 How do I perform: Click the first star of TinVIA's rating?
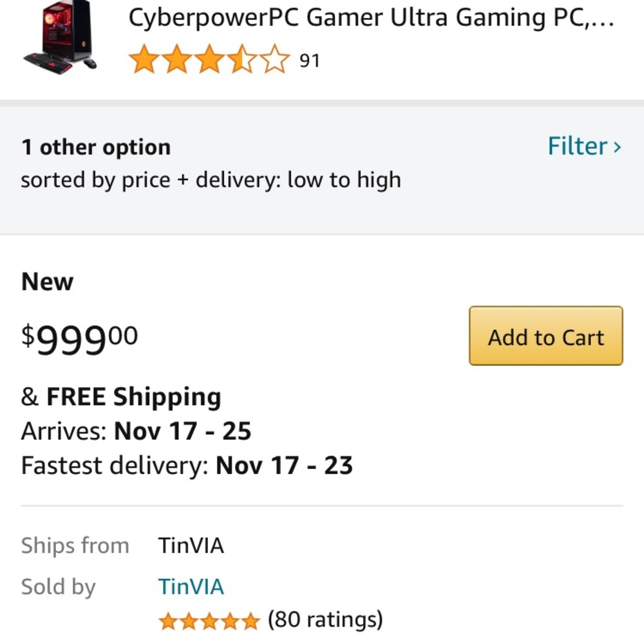[168, 620]
